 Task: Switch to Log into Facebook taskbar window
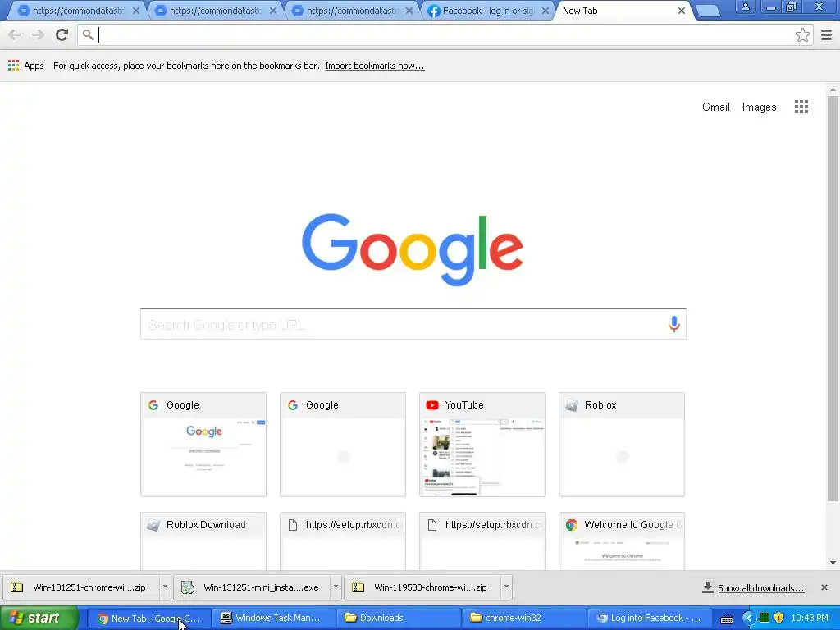pyautogui.click(x=648, y=618)
